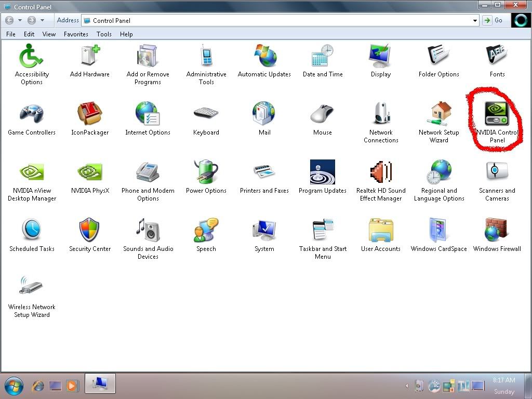Click the Go button
This screenshot has width=532, height=399.
click(493, 20)
